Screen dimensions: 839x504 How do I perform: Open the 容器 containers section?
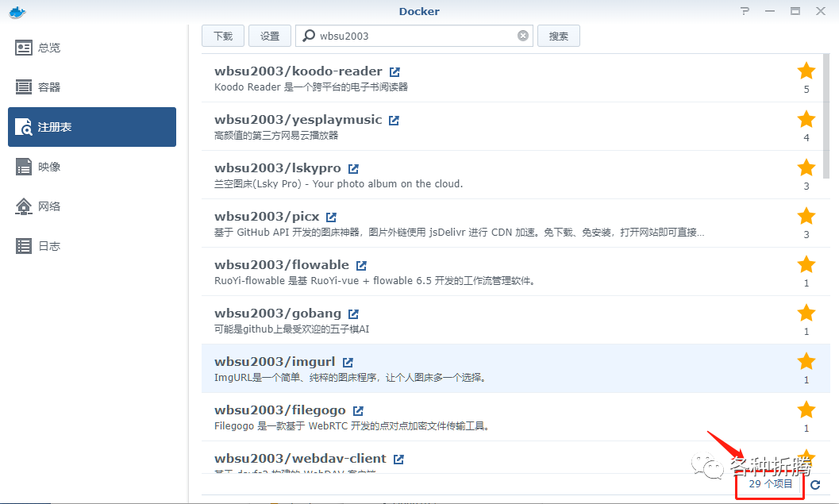coord(92,87)
